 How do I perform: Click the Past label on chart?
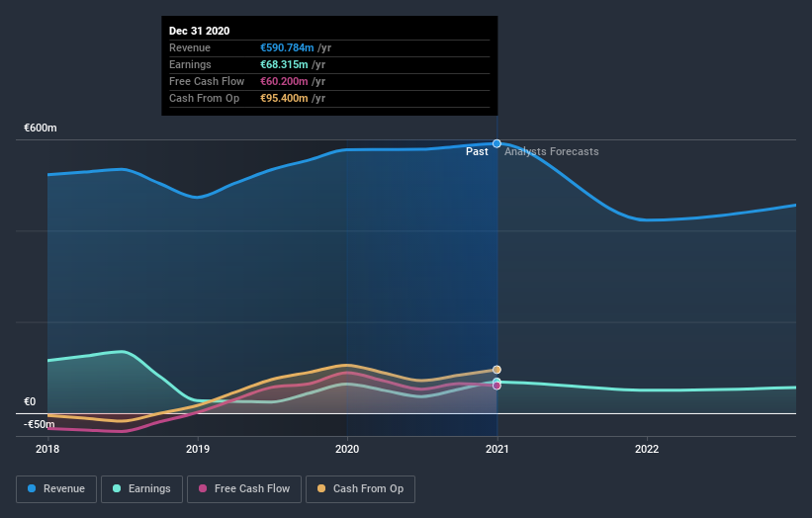tap(477, 151)
